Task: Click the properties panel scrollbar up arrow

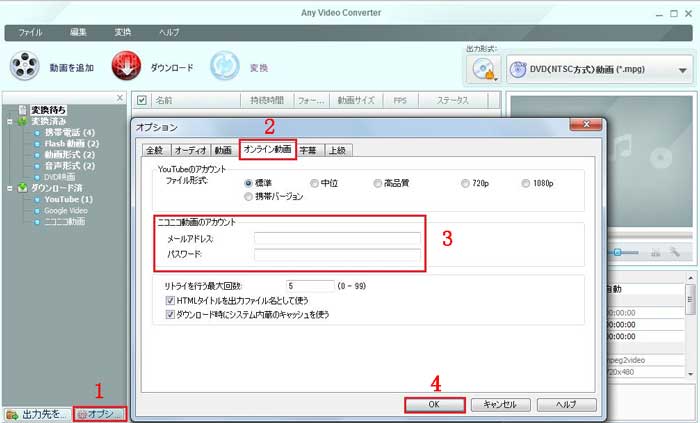Action: [x=691, y=278]
